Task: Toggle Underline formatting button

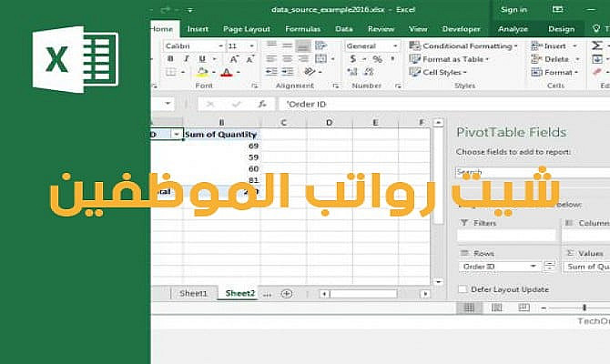Action: (202, 59)
